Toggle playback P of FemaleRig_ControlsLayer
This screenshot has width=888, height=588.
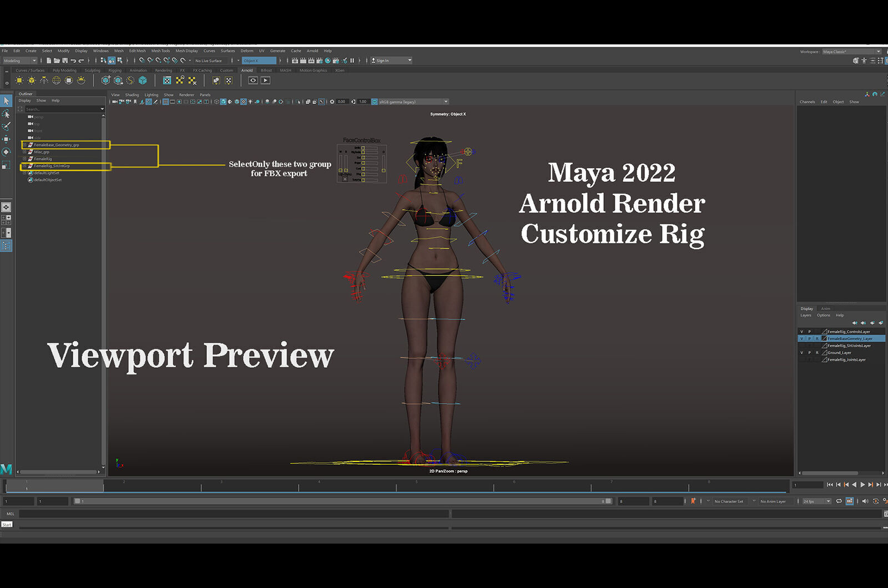coord(809,332)
